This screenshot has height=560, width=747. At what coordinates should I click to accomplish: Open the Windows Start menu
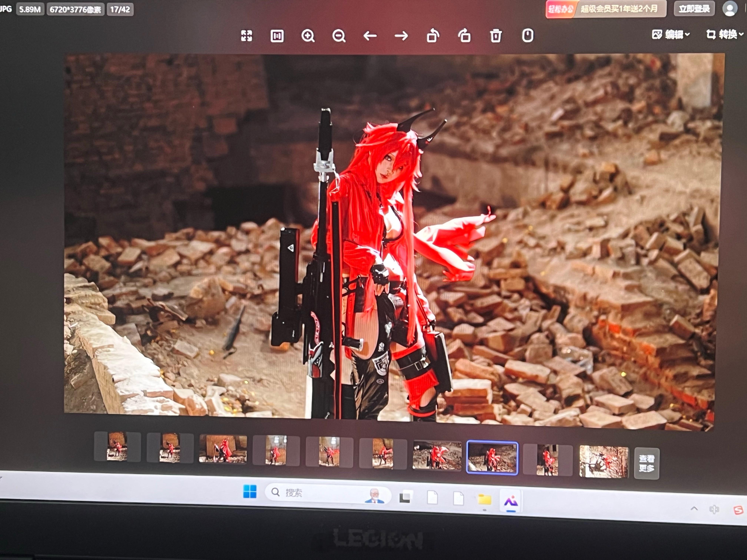pos(250,491)
